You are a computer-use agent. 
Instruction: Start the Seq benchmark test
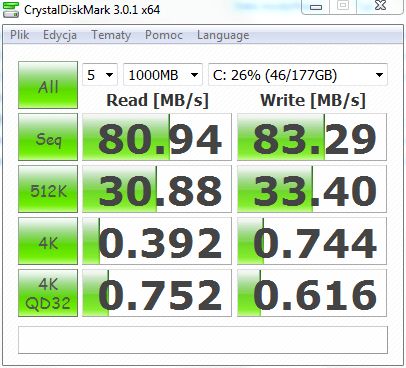[x=48, y=137]
